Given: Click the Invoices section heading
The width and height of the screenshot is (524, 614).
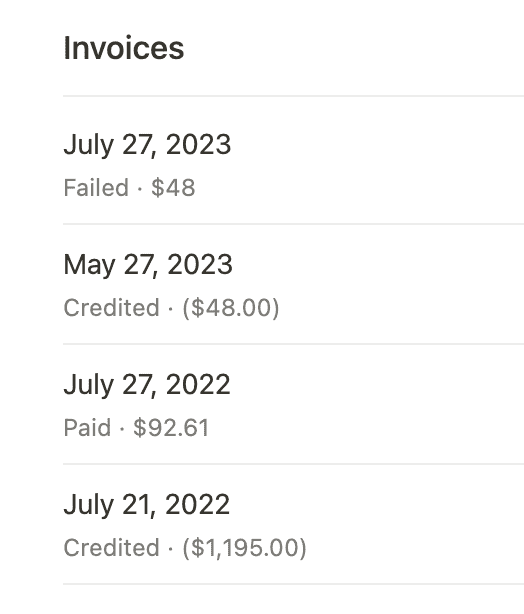Looking at the screenshot, I should click(124, 48).
